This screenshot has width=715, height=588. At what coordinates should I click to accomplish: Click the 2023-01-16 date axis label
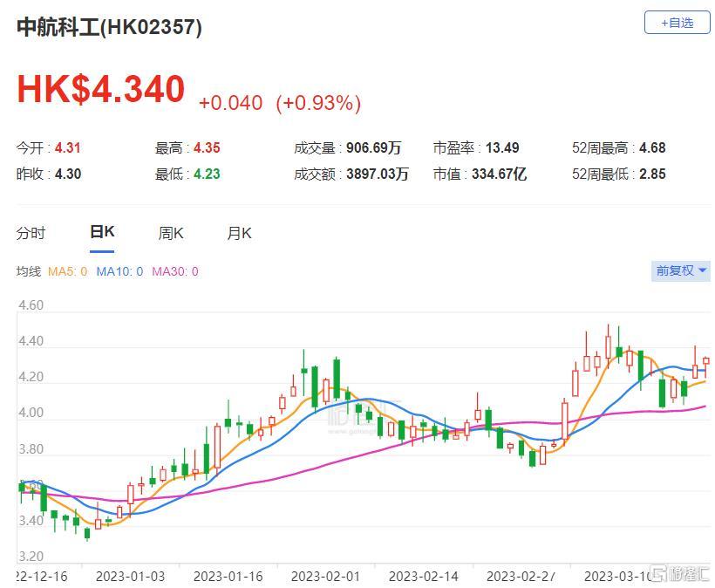click(228, 577)
